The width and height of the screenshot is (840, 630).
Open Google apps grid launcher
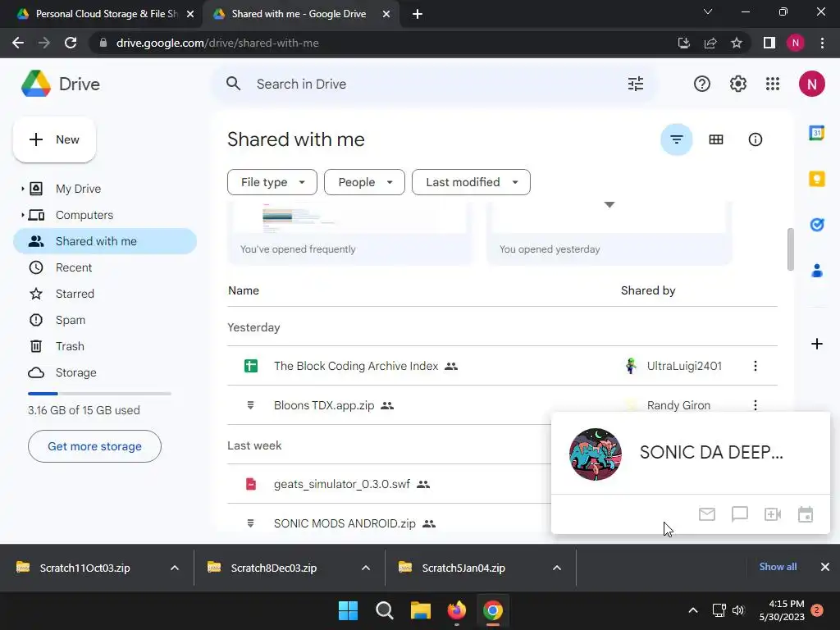pyautogui.click(x=773, y=84)
